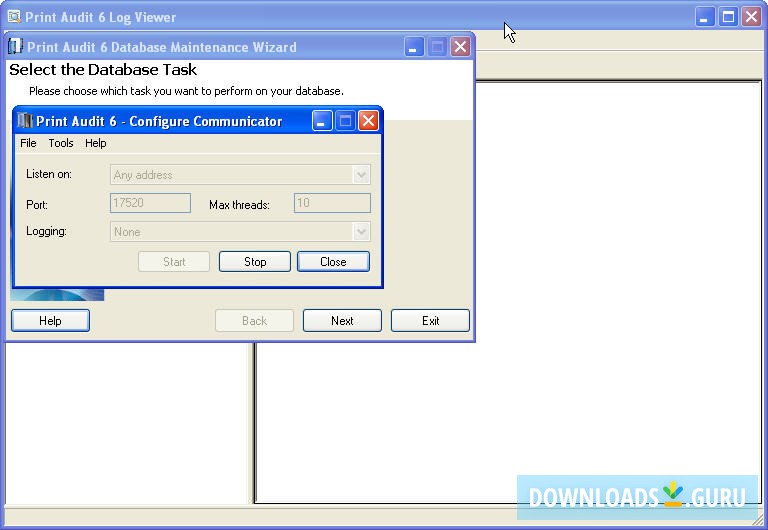Open the Tools menu in Configure Communicator
This screenshot has height=530, width=768.
[61, 143]
